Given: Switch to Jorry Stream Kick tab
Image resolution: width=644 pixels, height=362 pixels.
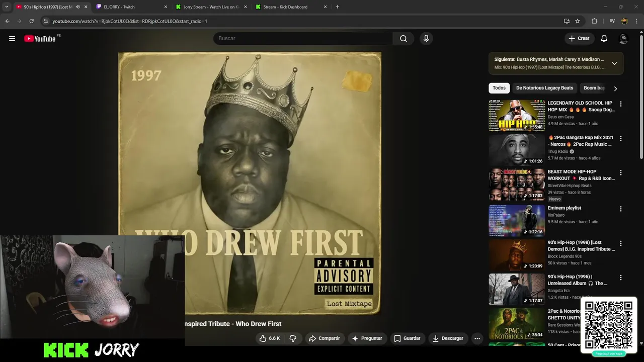Looking at the screenshot, I should (210, 7).
